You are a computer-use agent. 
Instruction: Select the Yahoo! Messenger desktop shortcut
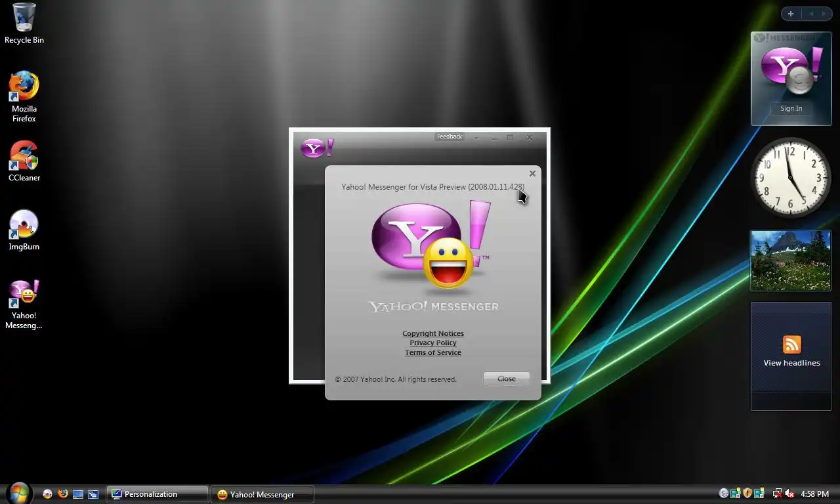click(x=24, y=304)
